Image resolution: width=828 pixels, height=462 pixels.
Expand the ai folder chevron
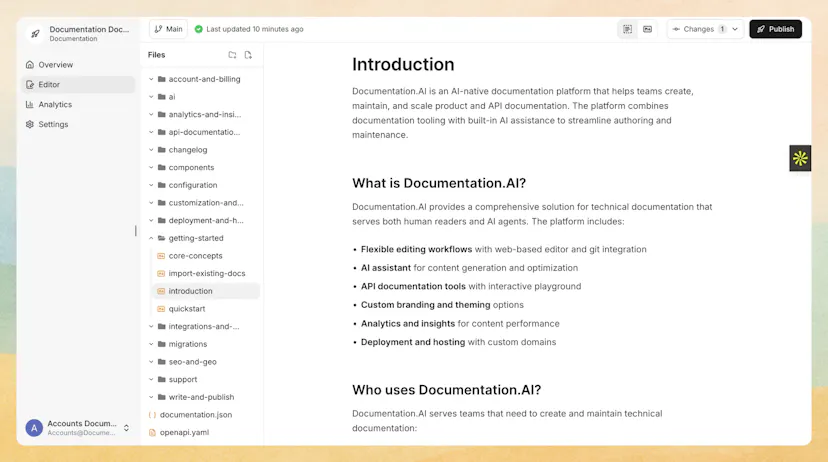(x=151, y=97)
